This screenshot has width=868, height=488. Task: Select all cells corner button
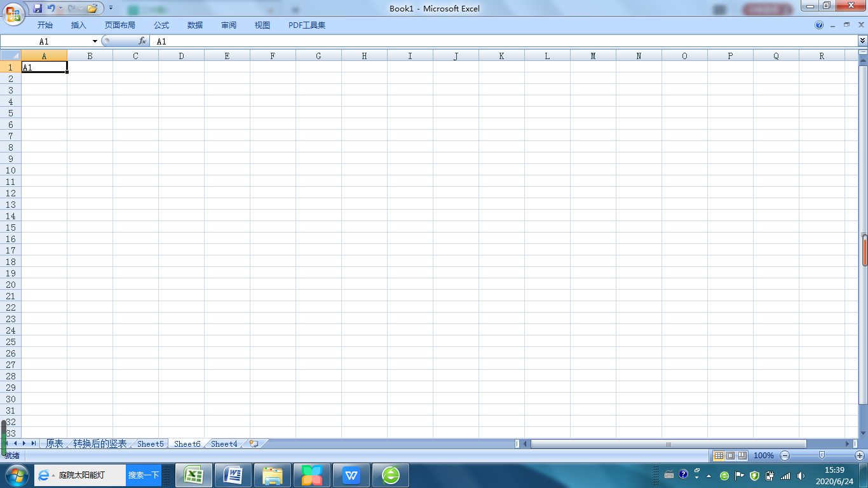[x=11, y=56]
